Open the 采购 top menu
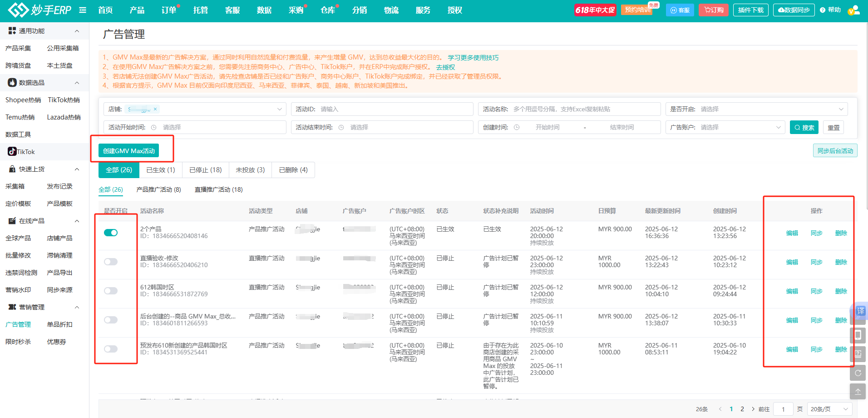Screen dimensions: 868x418 (x=296, y=10)
